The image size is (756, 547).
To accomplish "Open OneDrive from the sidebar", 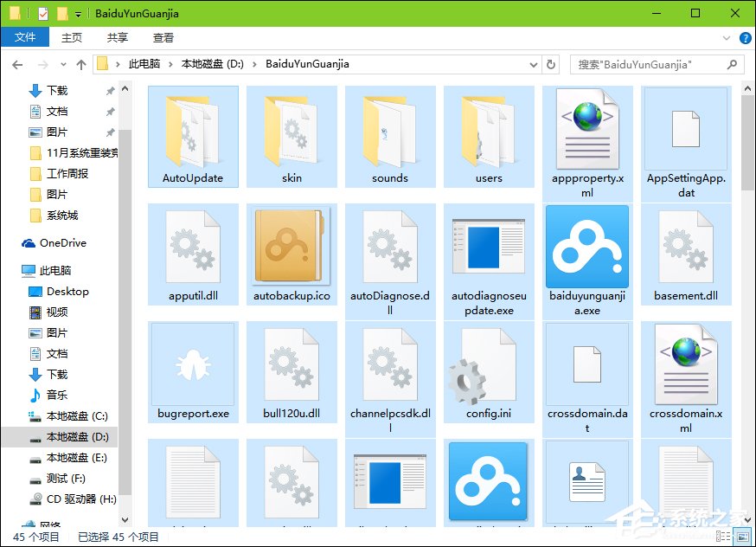I will coord(59,243).
